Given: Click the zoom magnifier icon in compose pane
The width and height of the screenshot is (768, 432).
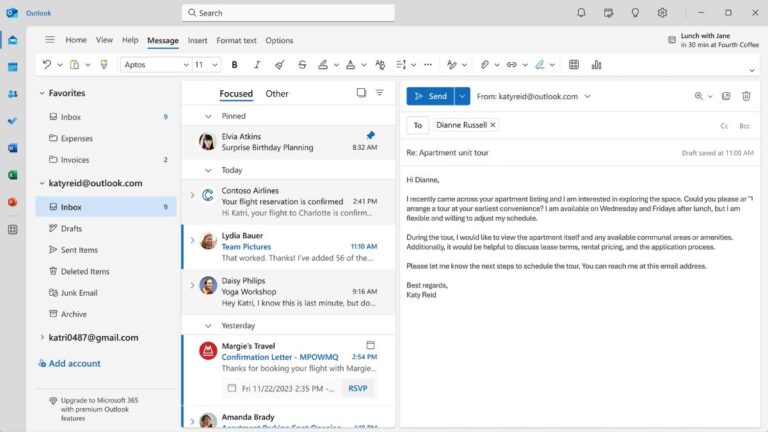Looking at the screenshot, I should pos(699,96).
